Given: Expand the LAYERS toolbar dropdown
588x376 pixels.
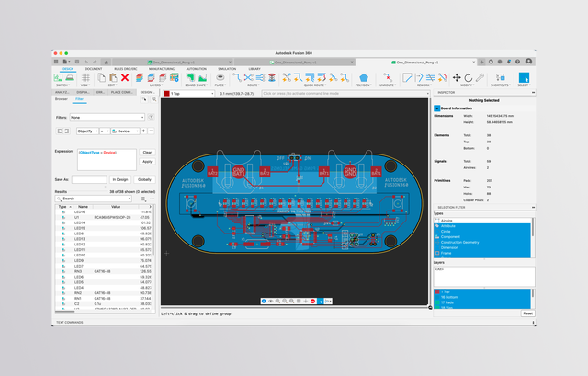Looking at the screenshot, I should (x=156, y=85).
